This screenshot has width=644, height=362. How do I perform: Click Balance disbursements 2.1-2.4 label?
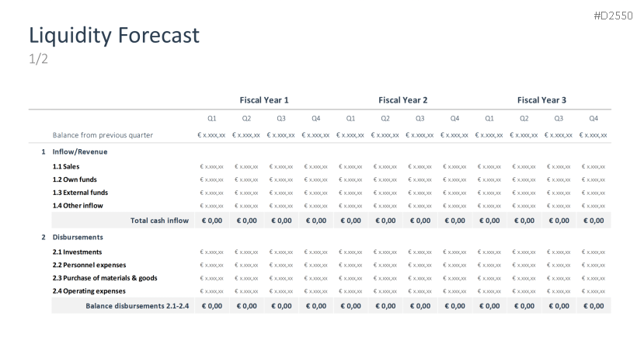138,306
